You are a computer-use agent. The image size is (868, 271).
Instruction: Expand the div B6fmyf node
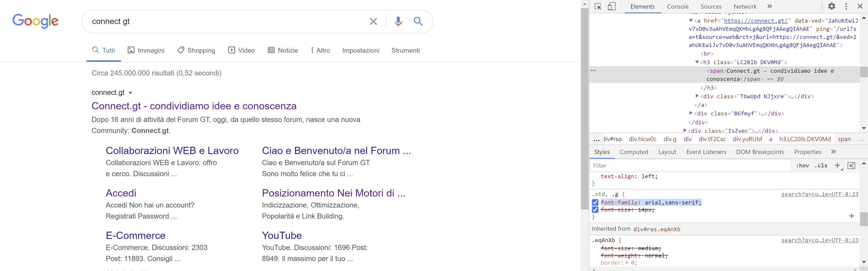[691, 113]
